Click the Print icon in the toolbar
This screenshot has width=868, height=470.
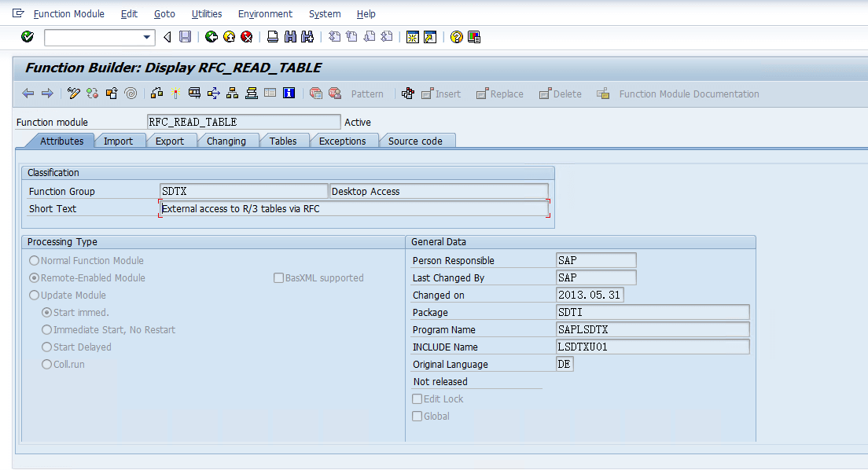click(272, 37)
